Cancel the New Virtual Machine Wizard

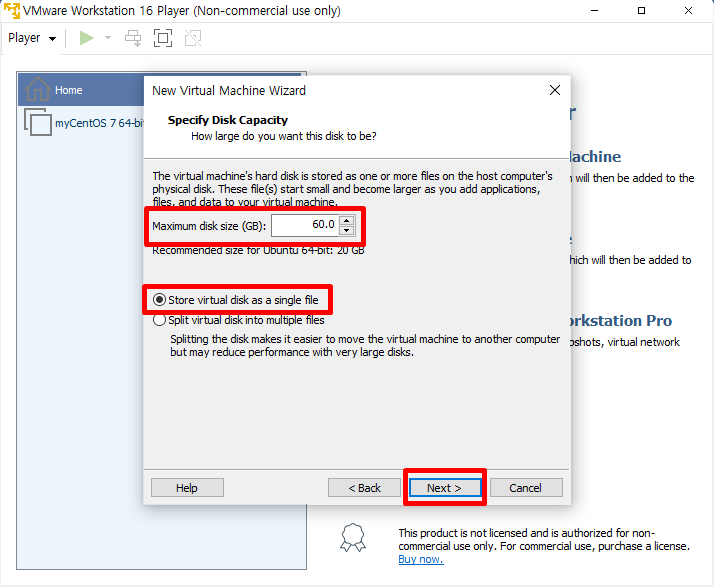click(x=526, y=488)
